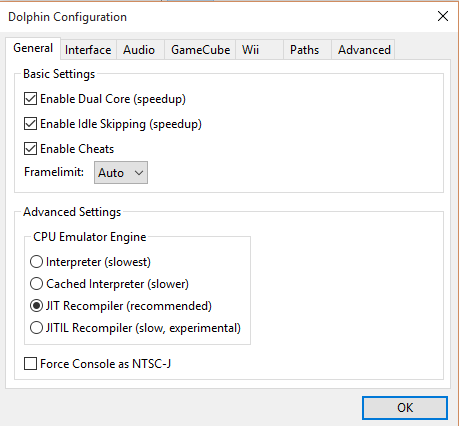Open the Framelimit Auto dropdown
The image size is (459, 426).
pyautogui.click(x=121, y=173)
